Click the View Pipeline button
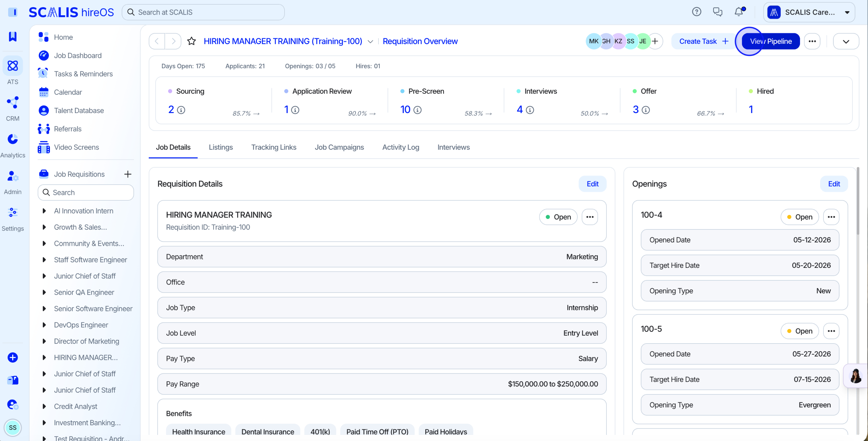868x441 pixels. tap(771, 41)
